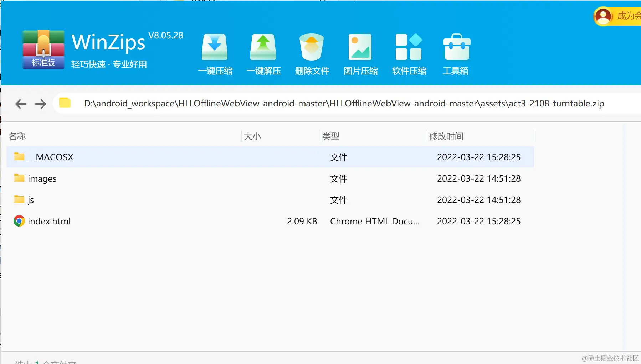Go forward with the right arrow
Image resolution: width=641 pixels, height=364 pixels.
pos(41,104)
